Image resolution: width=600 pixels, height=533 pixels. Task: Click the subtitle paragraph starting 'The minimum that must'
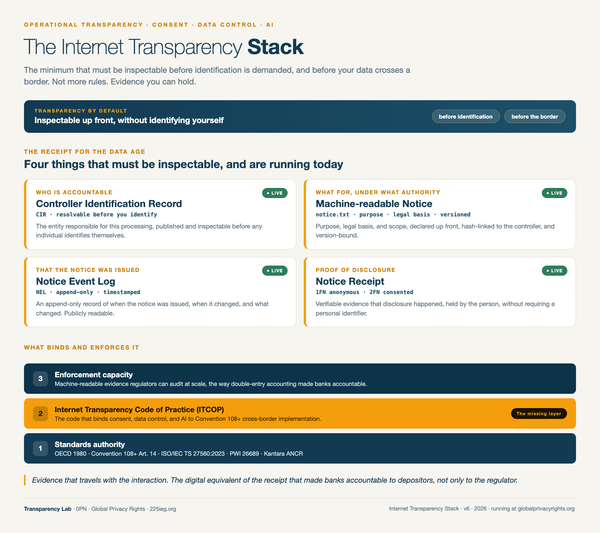point(217,76)
